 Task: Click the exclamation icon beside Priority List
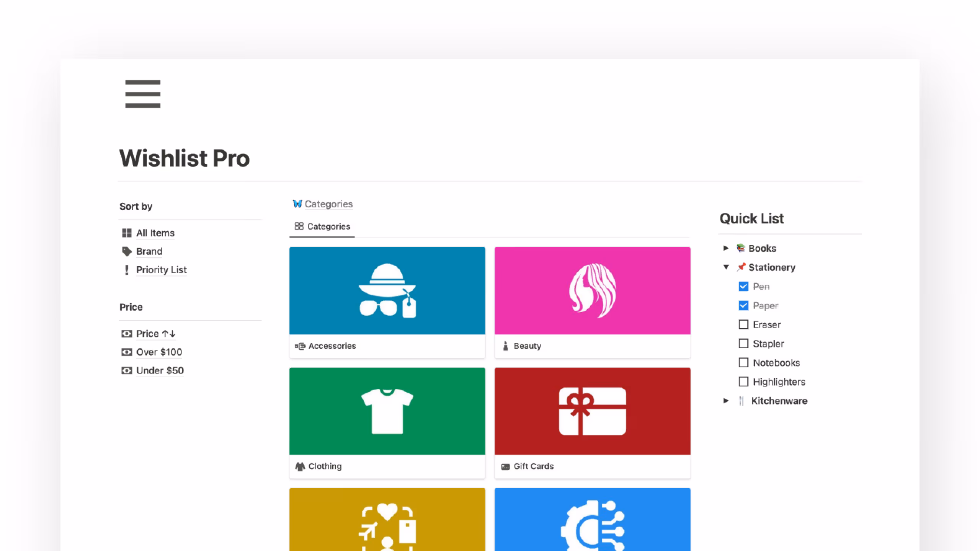point(126,270)
